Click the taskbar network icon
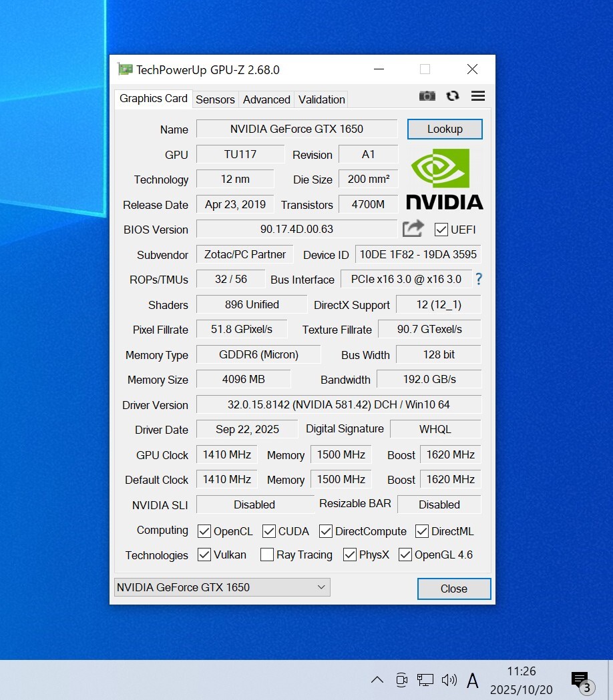This screenshot has width=613, height=700. coord(425,680)
